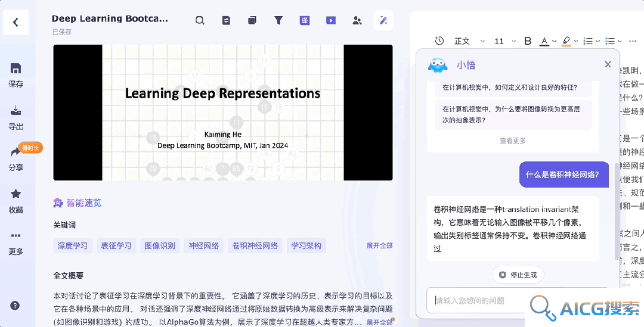Expand the font color dropdown arrow
Screen dimensions: 644x327
[555, 41]
